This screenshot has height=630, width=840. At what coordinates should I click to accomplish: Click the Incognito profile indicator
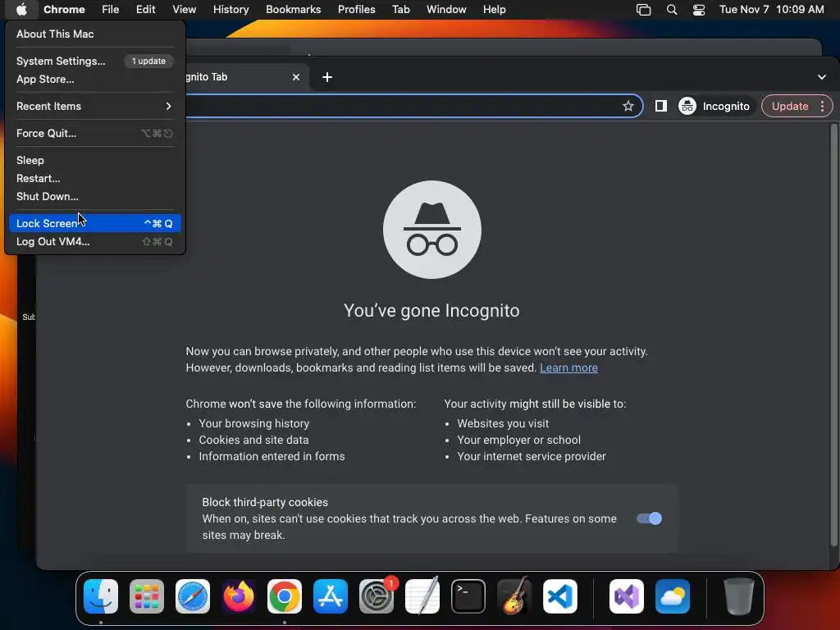pos(714,106)
